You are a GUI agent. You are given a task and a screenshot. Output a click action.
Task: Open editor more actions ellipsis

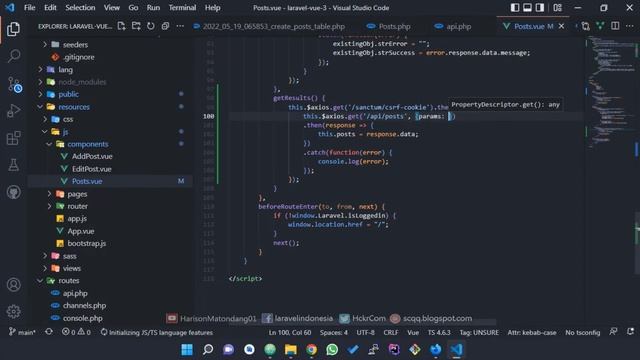(x=630, y=26)
